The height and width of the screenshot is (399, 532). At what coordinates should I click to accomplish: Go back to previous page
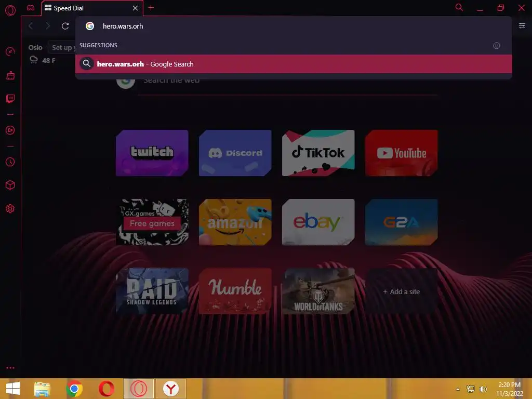(31, 26)
